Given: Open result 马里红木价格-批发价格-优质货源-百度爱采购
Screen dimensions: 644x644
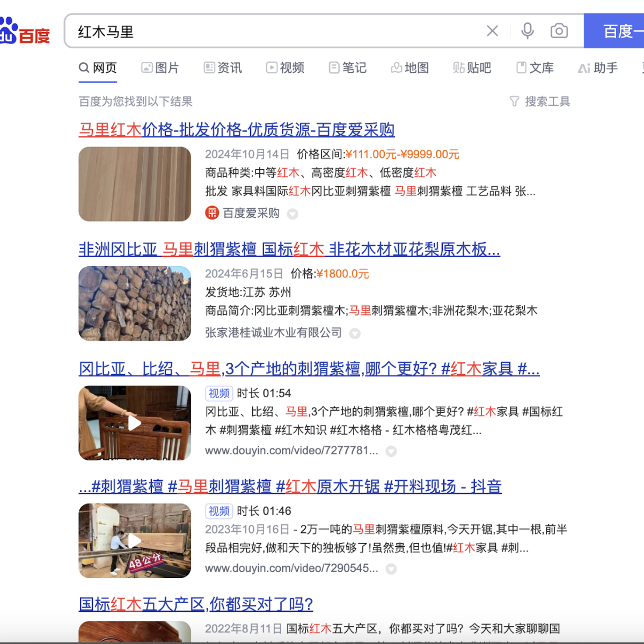Looking at the screenshot, I should click(x=237, y=130).
